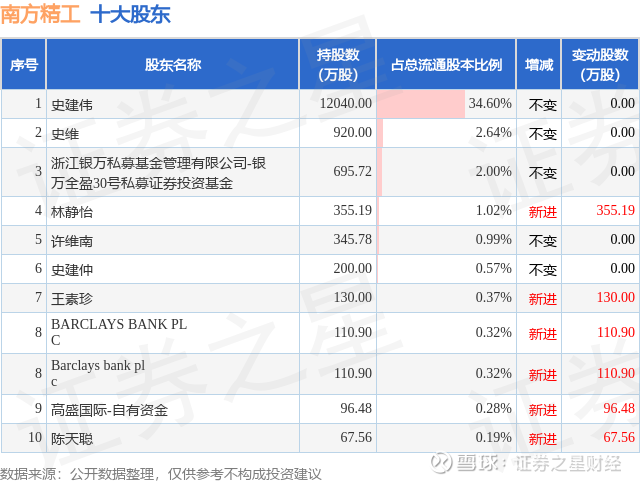Screen dimensions: 640x483
Task: Select shareholder name 许维南
Action: click(72, 241)
